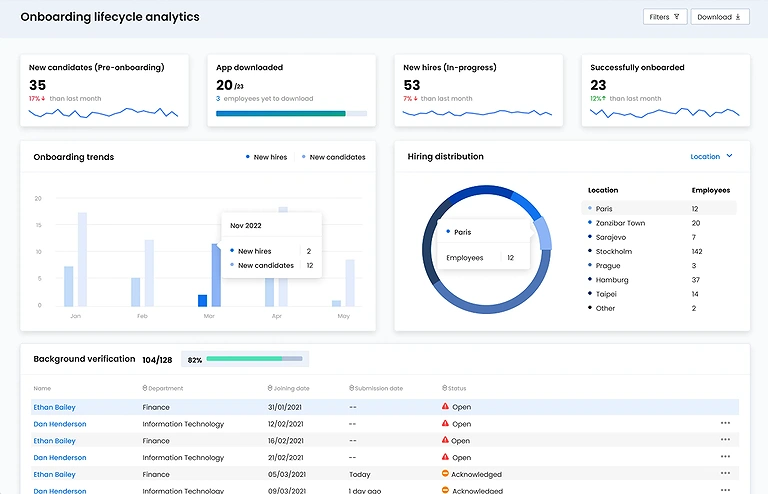Click the New hires (In-progress) sparkline
The image size is (768, 494).
click(478, 113)
